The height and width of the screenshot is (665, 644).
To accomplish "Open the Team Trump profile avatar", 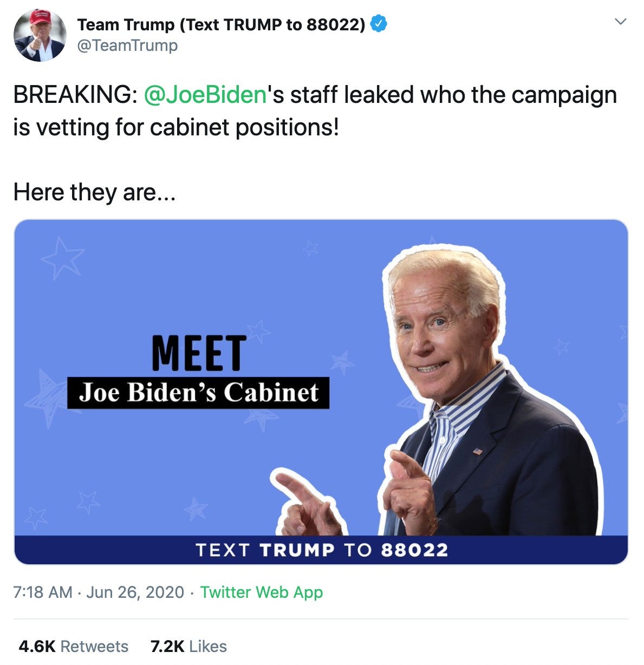I will 40,35.
